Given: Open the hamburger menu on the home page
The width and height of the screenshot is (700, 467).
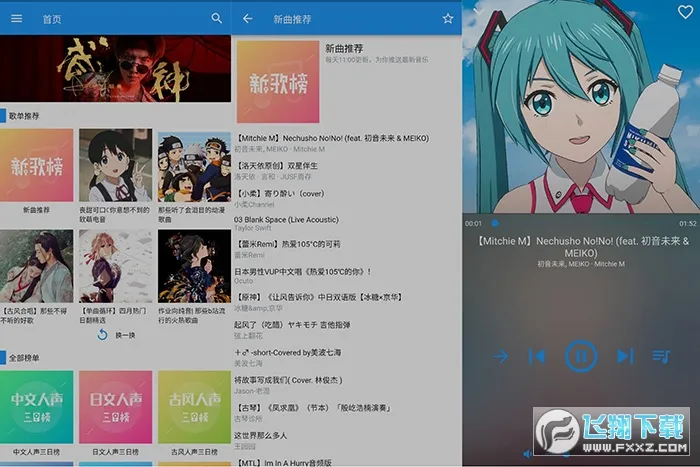Looking at the screenshot, I should [16, 18].
